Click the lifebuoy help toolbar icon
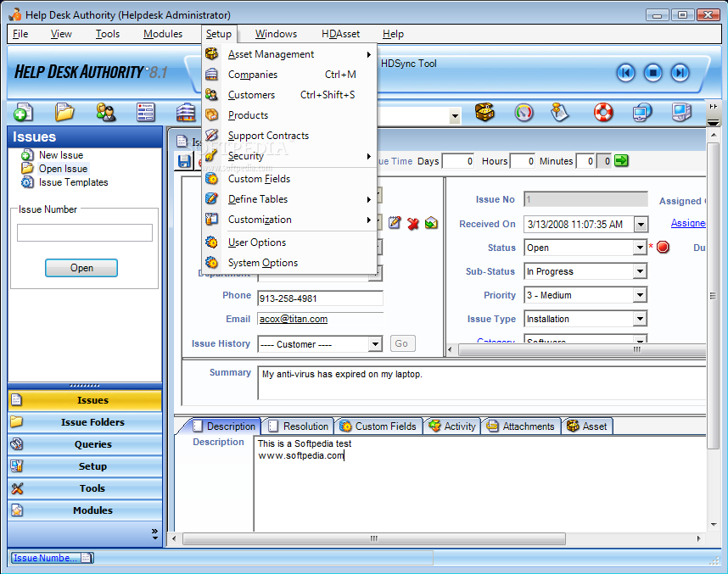This screenshot has height=574, width=728. (603, 112)
